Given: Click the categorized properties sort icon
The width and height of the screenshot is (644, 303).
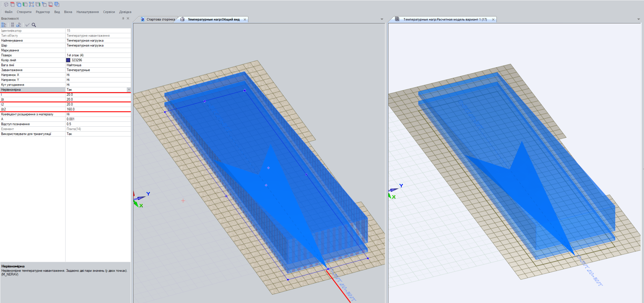Looking at the screenshot, I should [x=4, y=25].
